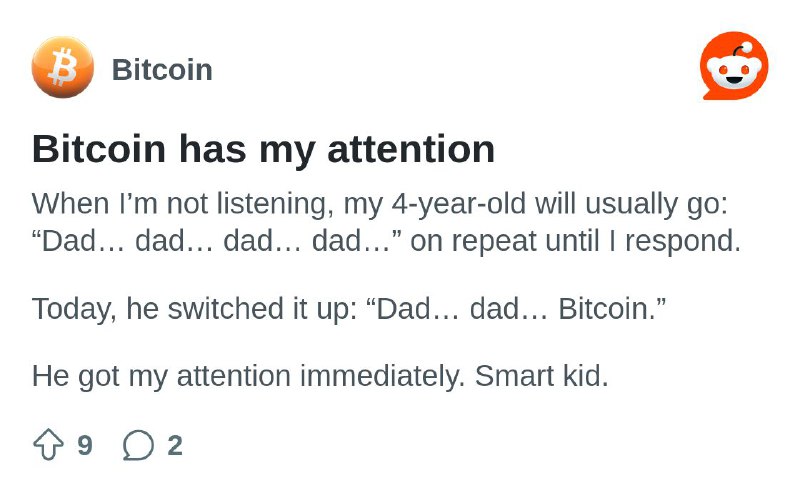Click the phrase on repeat until I respond
The width and height of the screenshot is (800, 498).
[x=576, y=242]
